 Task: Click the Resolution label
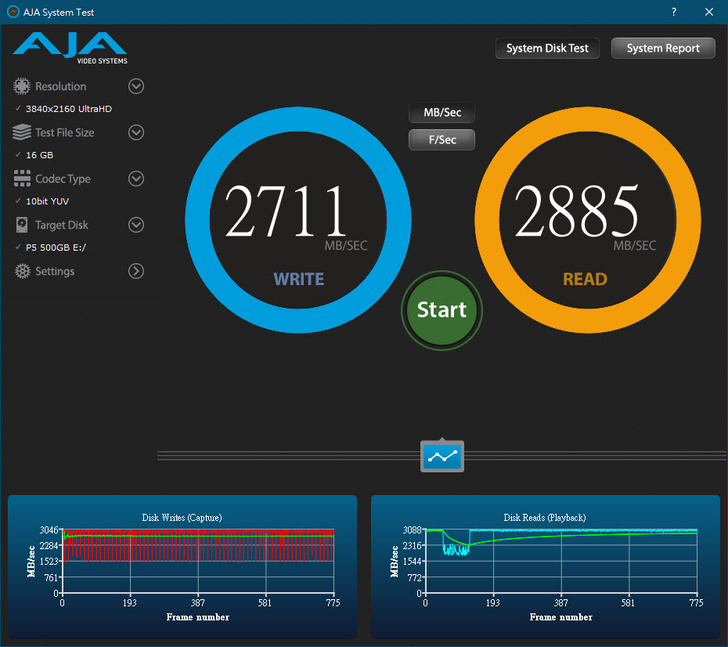[x=61, y=86]
